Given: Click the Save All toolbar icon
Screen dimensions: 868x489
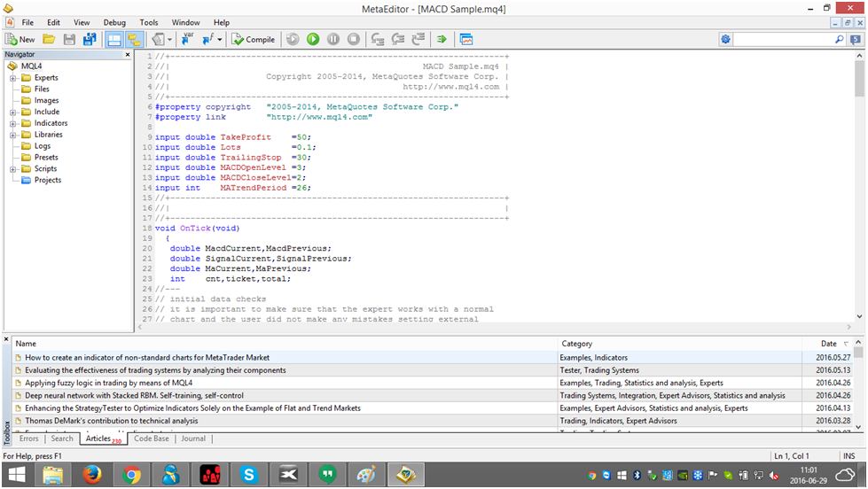Looking at the screenshot, I should click(x=89, y=39).
